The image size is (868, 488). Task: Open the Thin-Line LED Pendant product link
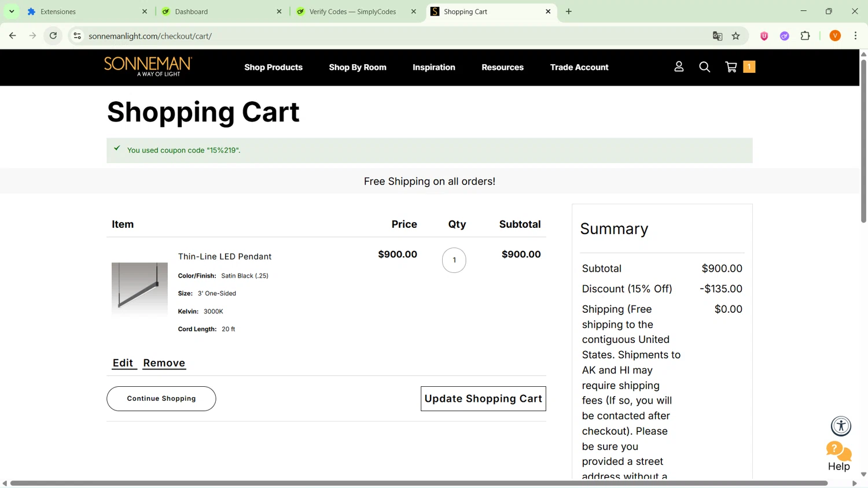tap(225, 257)
